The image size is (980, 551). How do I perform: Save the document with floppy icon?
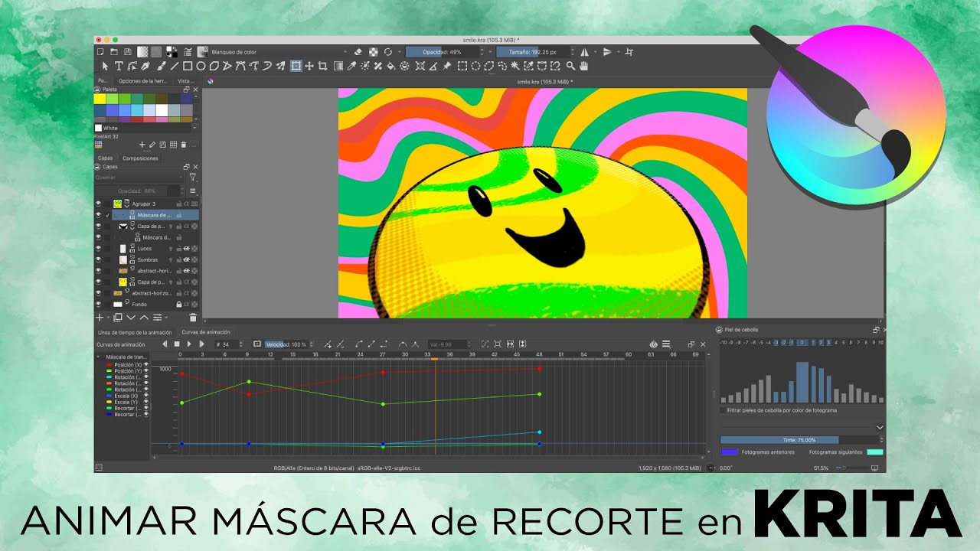click(127, 52)
